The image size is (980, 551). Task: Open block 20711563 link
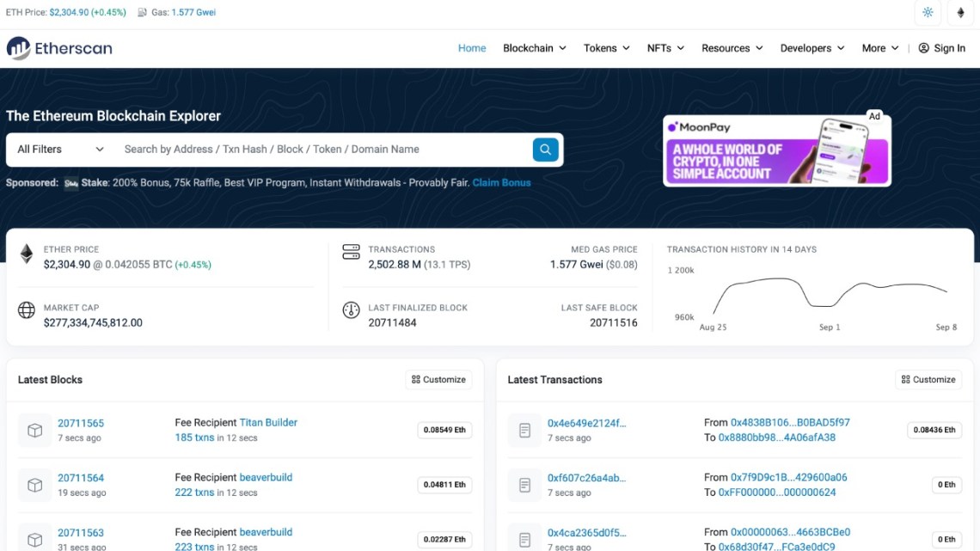coord(81,533)
